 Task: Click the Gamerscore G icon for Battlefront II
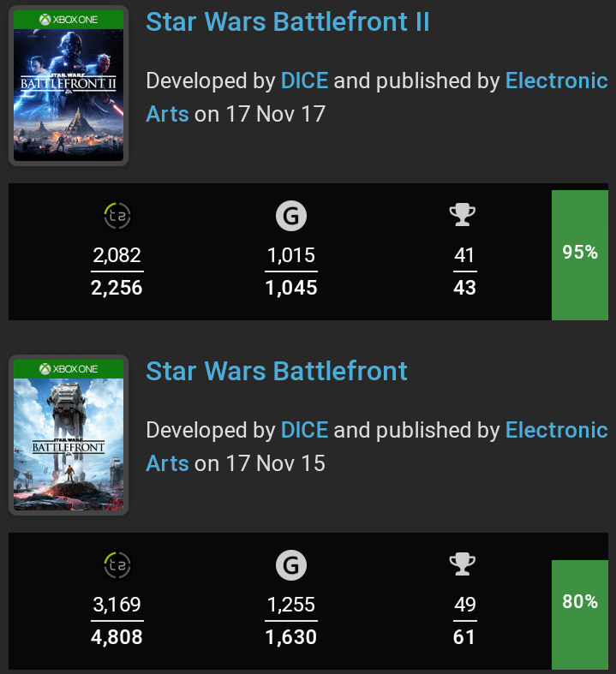(x=291, y=217)
